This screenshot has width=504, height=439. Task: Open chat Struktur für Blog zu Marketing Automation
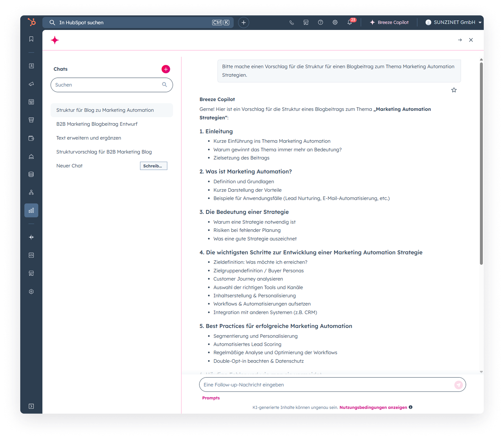click(112, 110)
